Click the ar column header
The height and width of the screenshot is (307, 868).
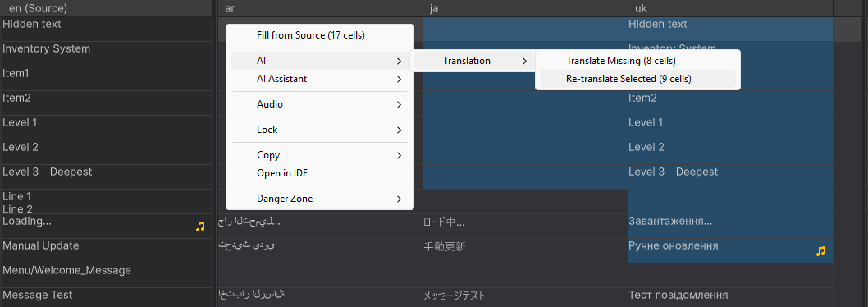[x=321, y=8]
